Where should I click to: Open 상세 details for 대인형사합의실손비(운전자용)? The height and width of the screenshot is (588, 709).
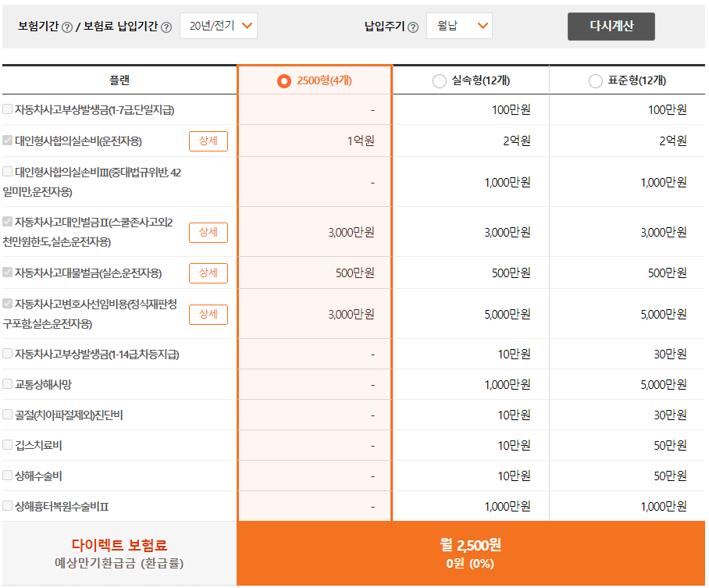(208, 141)
